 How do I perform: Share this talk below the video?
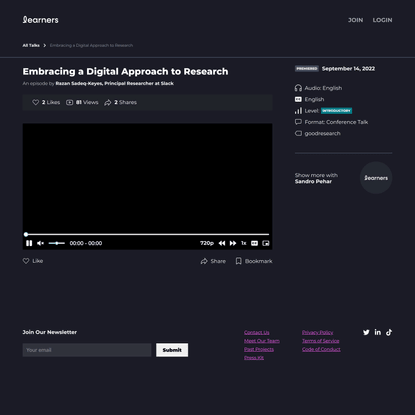(x=213, y=261)
